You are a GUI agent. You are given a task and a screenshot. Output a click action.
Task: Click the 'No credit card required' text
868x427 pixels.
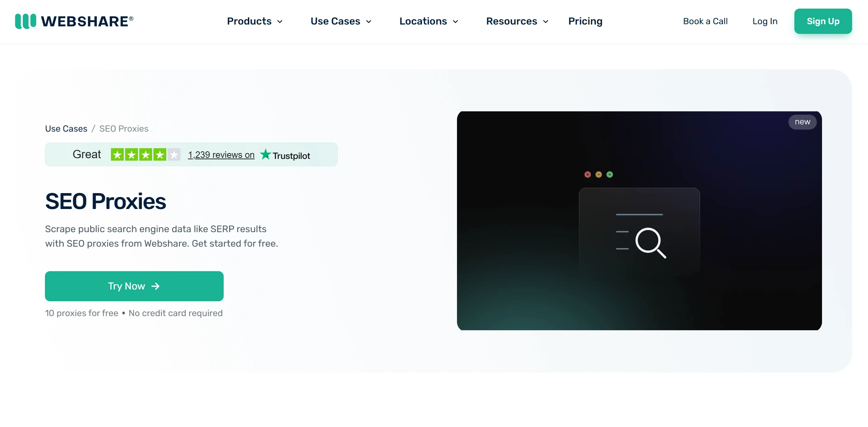coord(176,313)
